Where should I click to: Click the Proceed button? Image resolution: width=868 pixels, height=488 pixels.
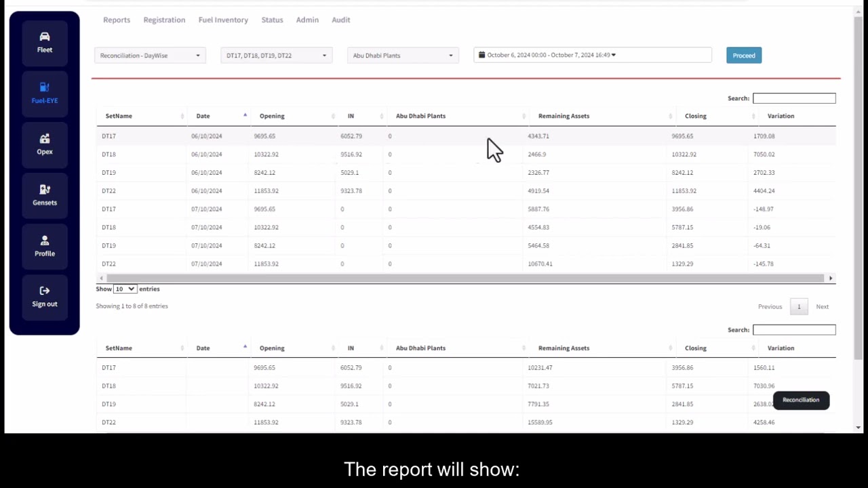[744, 56]
